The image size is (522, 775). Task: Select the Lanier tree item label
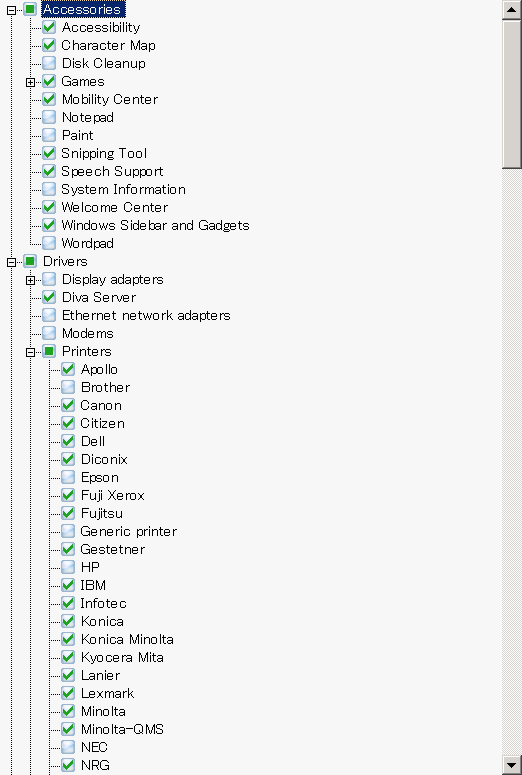100,675
